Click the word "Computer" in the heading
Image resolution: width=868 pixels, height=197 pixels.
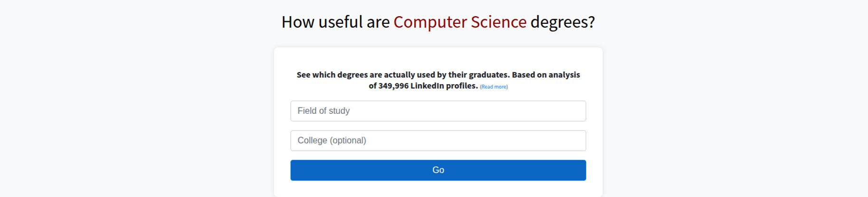pyautogui.click(x=430, y=22)
